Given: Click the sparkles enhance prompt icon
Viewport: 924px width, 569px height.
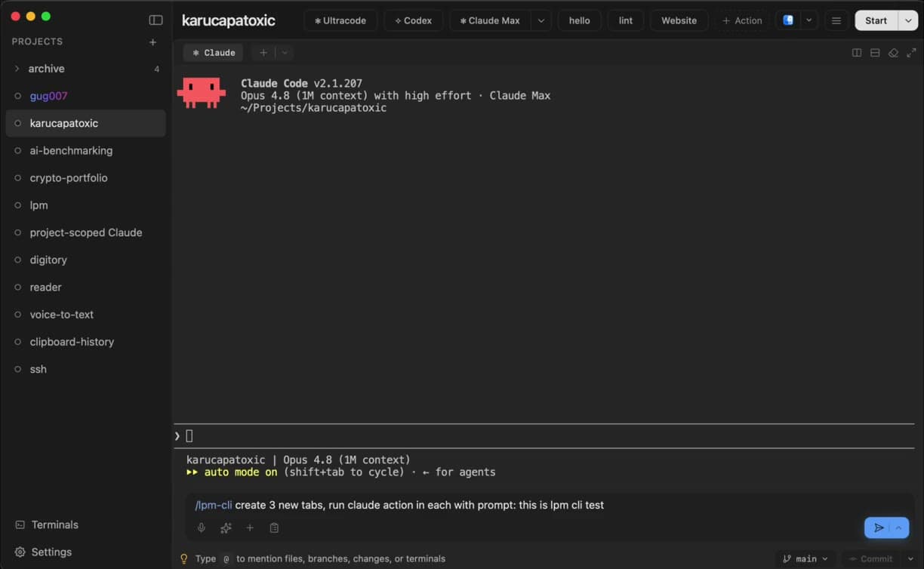Looking at the screenshot, I should [226, 528].
